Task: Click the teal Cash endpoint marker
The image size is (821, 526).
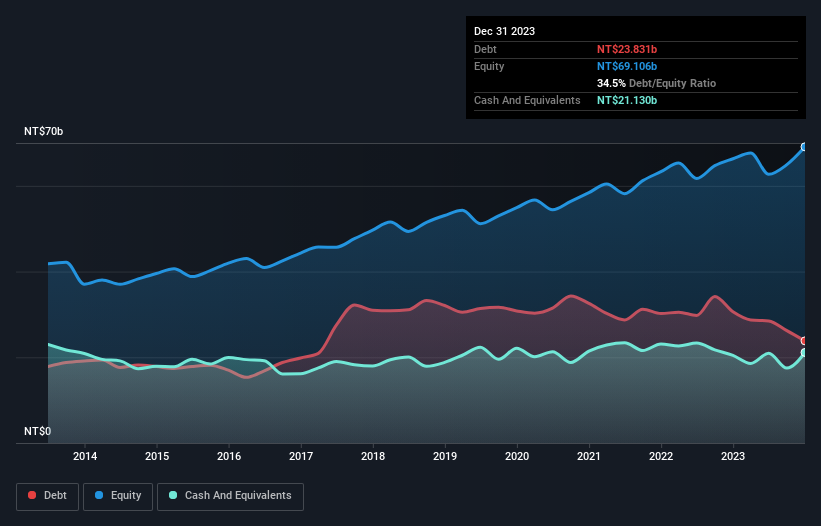Action: 805,353
